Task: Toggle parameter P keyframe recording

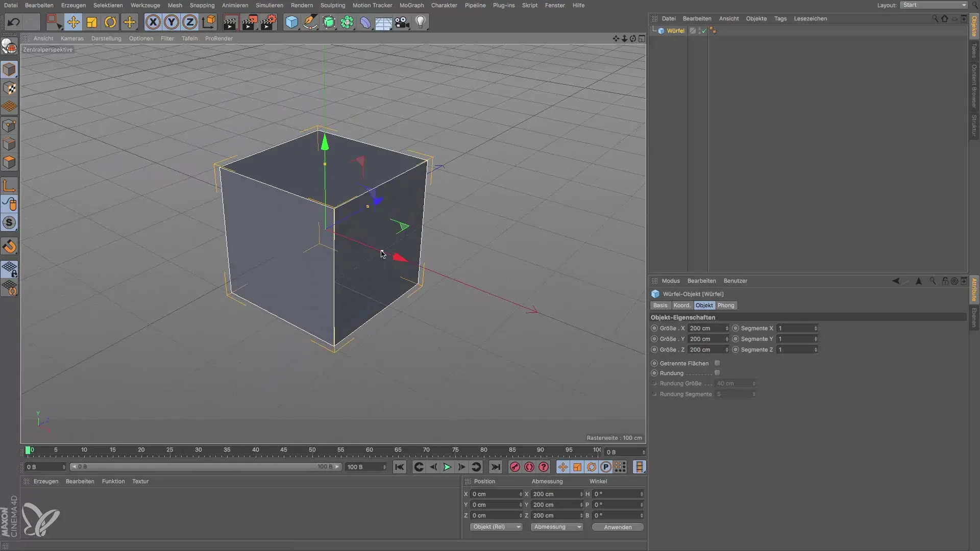Action: (x=605, y=467)
